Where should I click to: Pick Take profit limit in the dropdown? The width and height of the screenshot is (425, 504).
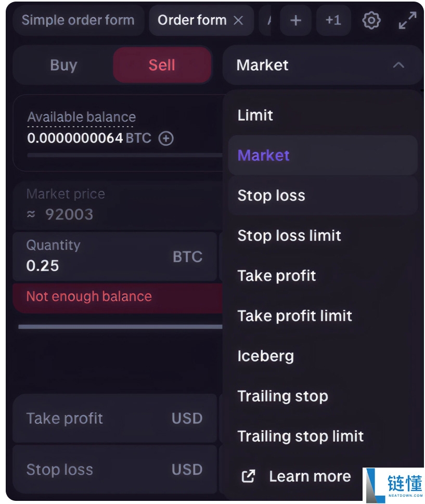(295, 316)
